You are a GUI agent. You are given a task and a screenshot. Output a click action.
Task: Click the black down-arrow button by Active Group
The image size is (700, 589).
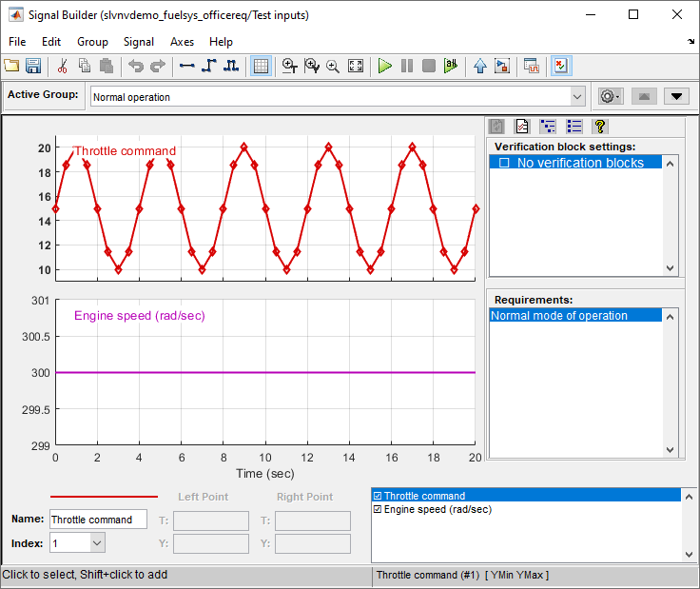tap(675, 96)
